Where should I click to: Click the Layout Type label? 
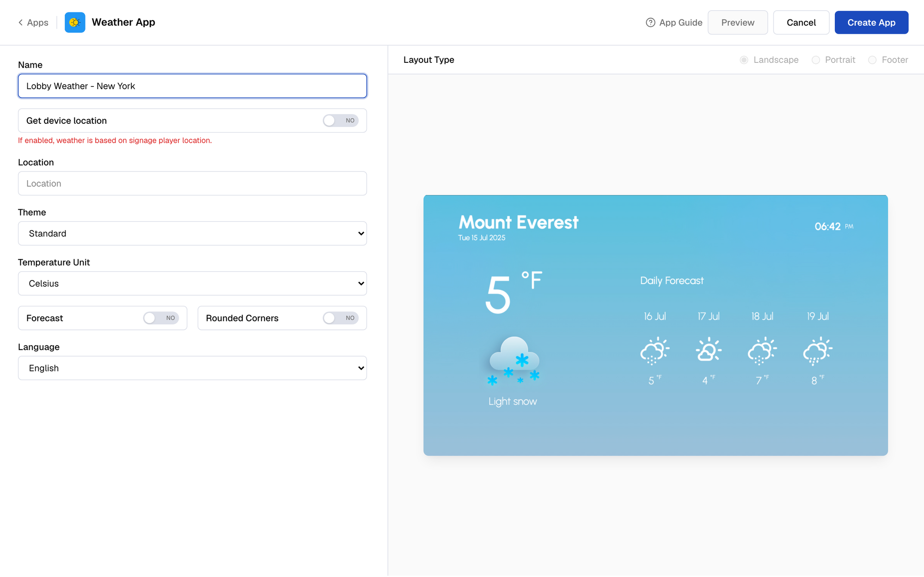(x=428, y=60)
